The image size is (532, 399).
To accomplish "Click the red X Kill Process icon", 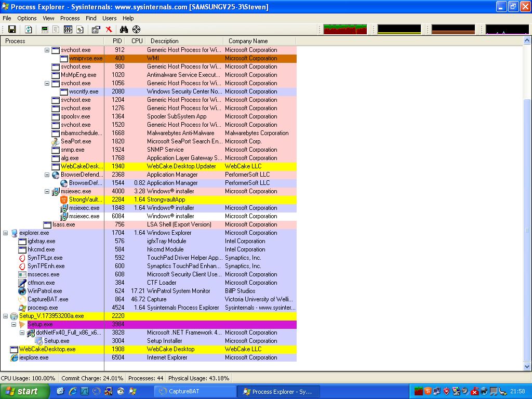I will (x=109, y=30).
